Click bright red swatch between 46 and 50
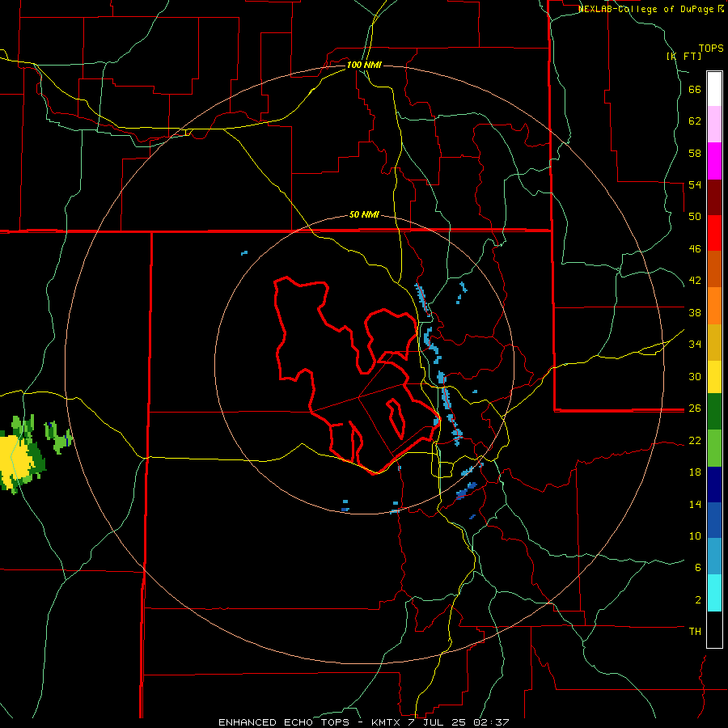Viewport: 728px width, 728px height. [x=714, y=233]
